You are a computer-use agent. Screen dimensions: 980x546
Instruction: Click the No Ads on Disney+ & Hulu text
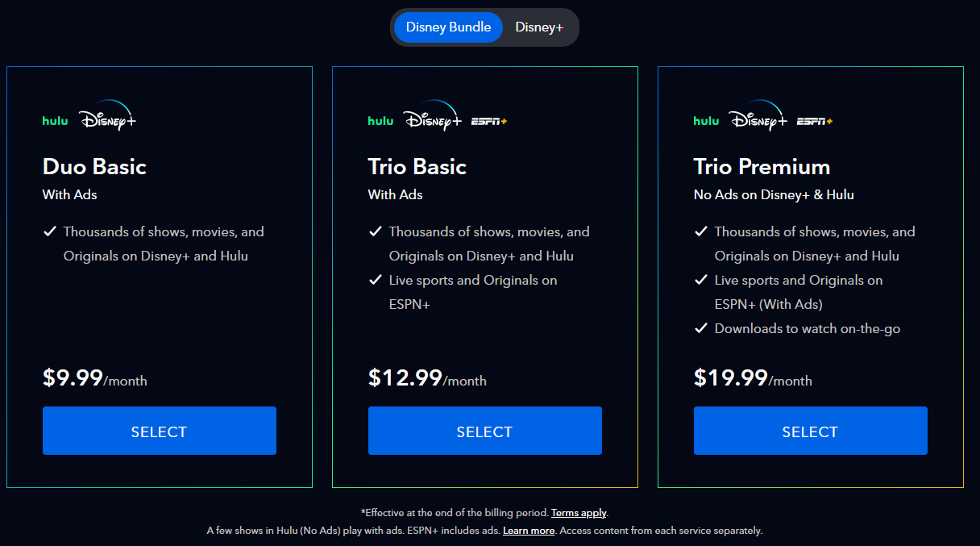tap(774, 194)
